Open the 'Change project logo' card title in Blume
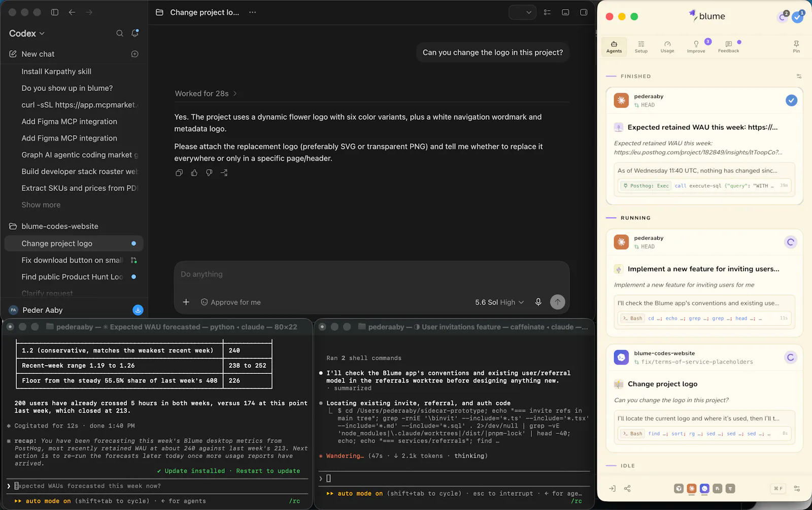 pos(662,384)
